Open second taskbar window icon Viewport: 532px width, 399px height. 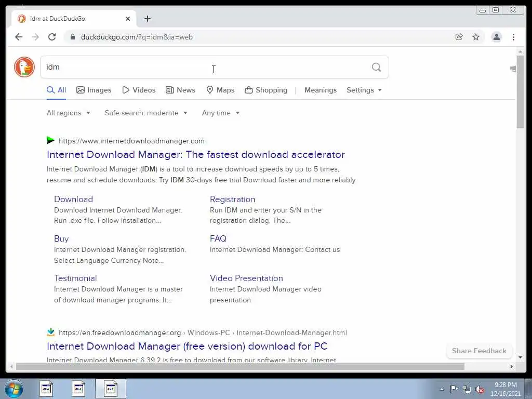coord(78,389)
